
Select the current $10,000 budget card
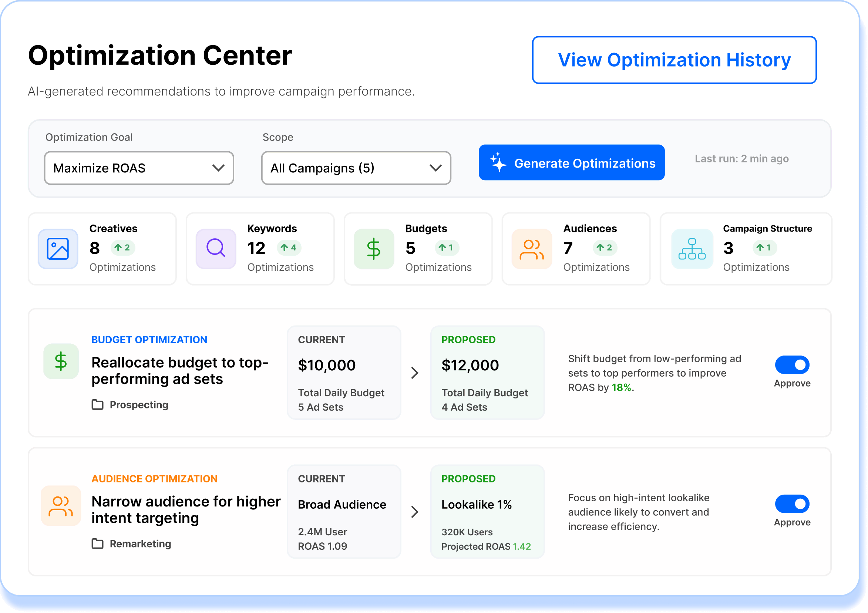point(344,373)
